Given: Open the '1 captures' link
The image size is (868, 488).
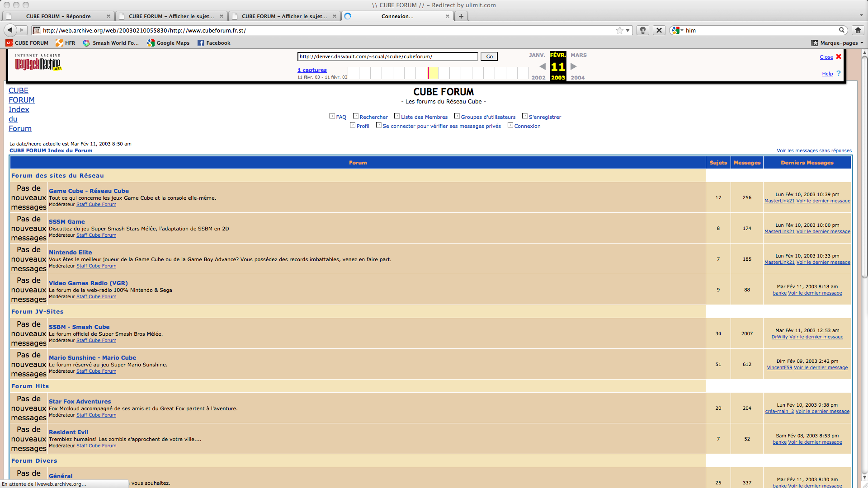Looking at the screenshot, I should [x=312, y=70].
